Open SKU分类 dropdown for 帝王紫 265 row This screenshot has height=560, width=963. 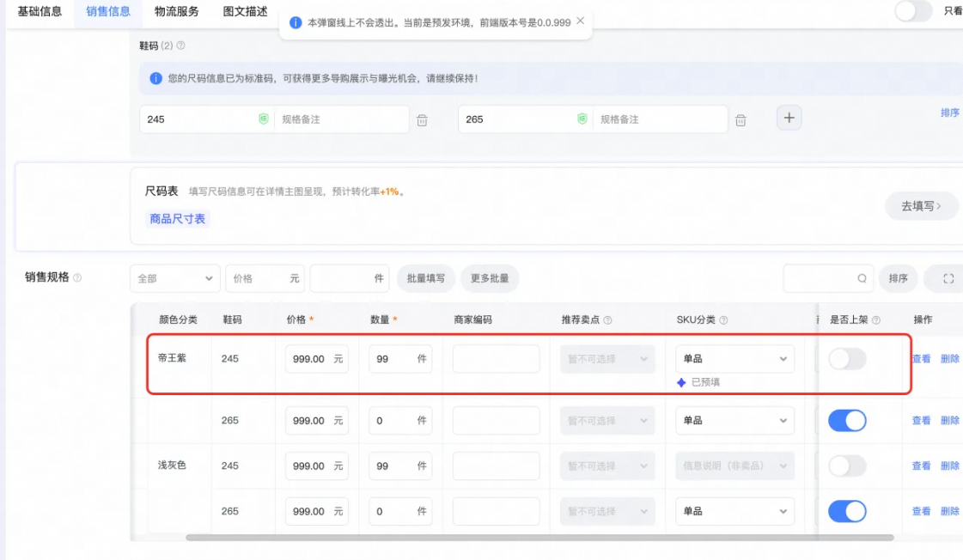pos(734,421)
